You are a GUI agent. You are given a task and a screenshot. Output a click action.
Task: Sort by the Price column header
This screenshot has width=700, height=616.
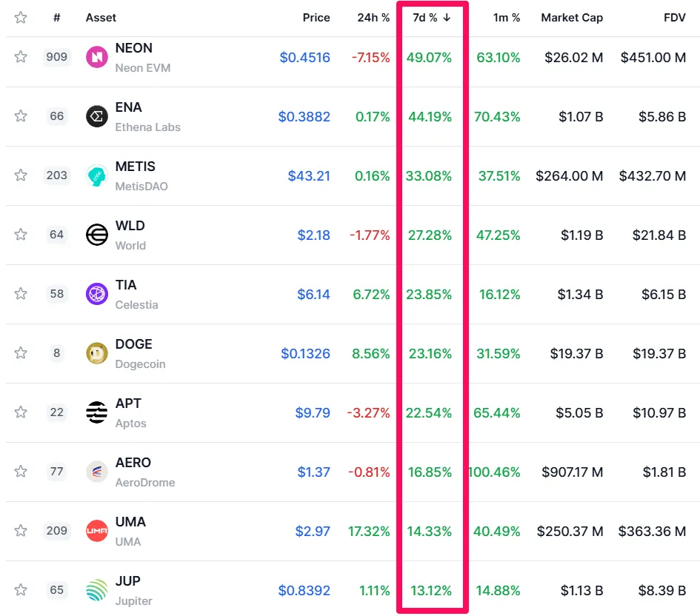[316, 18]
